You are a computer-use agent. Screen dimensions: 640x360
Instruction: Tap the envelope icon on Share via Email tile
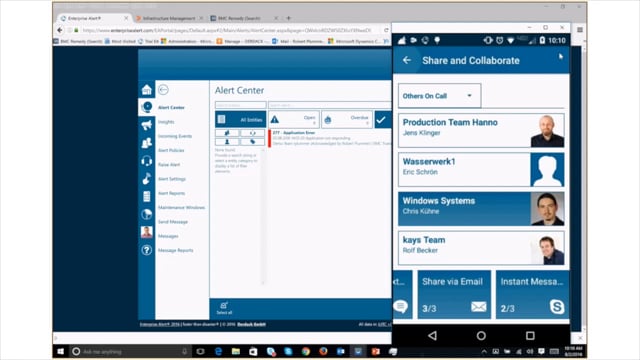point(479,307)
